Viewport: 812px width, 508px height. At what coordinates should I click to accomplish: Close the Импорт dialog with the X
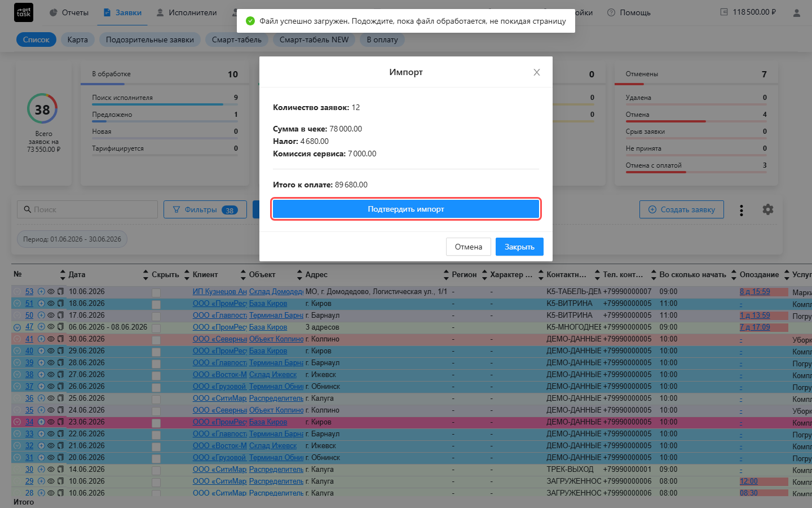[x=537, y=72]
